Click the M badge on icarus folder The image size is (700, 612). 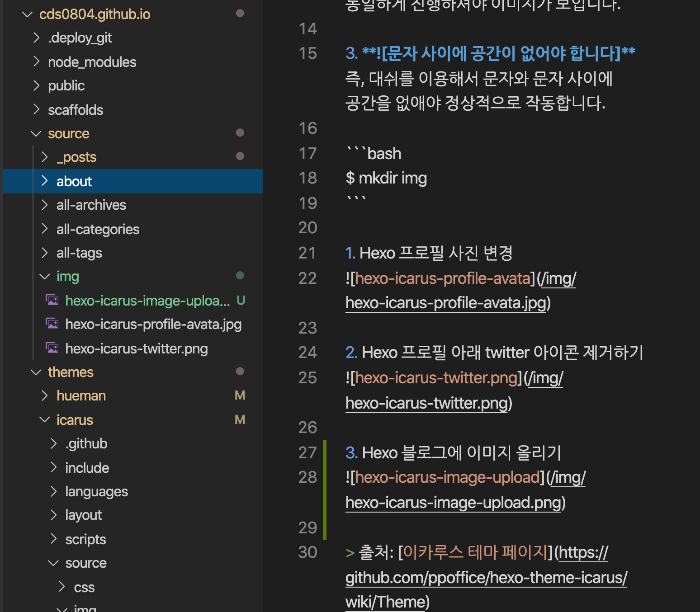point(240,419)
